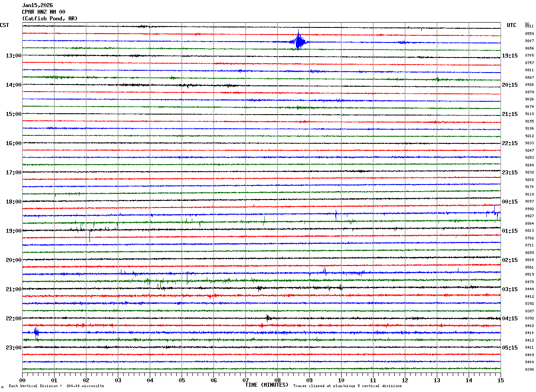
Task: Click the 8511 offset value at top right
Action: click(x=529, y=26)
